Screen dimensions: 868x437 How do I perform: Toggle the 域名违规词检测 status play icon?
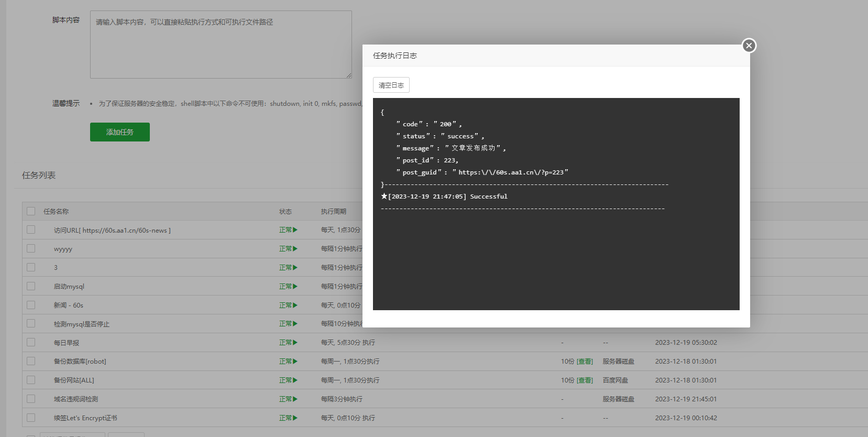click(295, 399)
